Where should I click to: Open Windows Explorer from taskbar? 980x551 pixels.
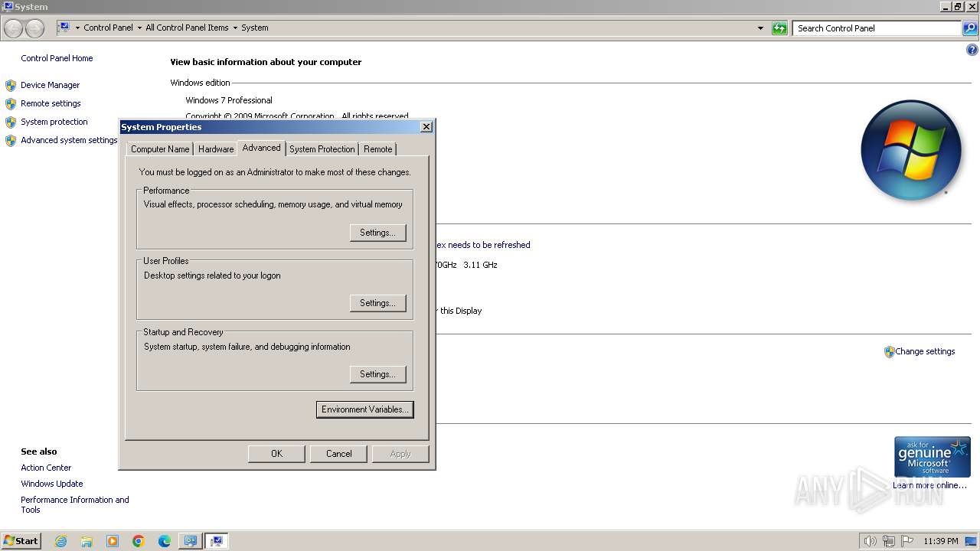87,541
